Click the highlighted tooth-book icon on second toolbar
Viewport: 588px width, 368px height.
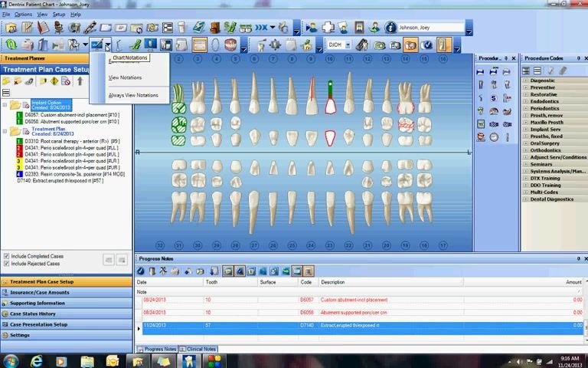point(410,45)
